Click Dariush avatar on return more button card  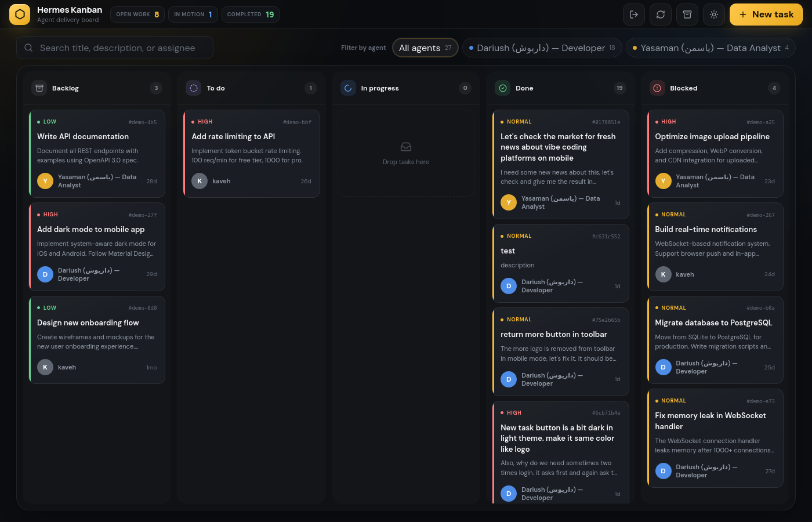tap(509, 379)
